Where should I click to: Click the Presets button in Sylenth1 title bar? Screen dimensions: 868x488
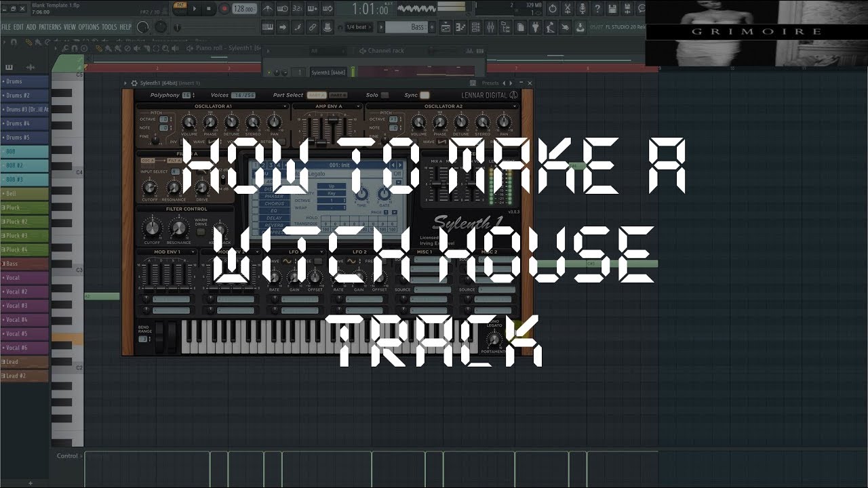tap(490, 83)
